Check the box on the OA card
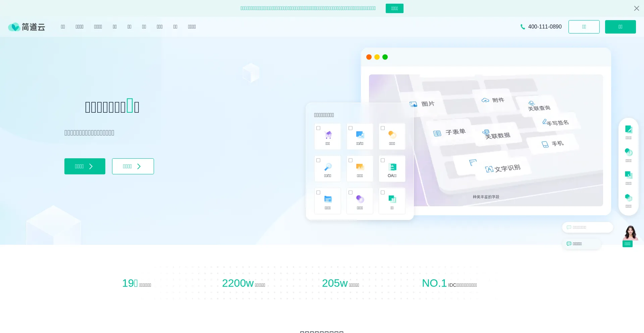 pyautogui.click(x=383, y=160)
